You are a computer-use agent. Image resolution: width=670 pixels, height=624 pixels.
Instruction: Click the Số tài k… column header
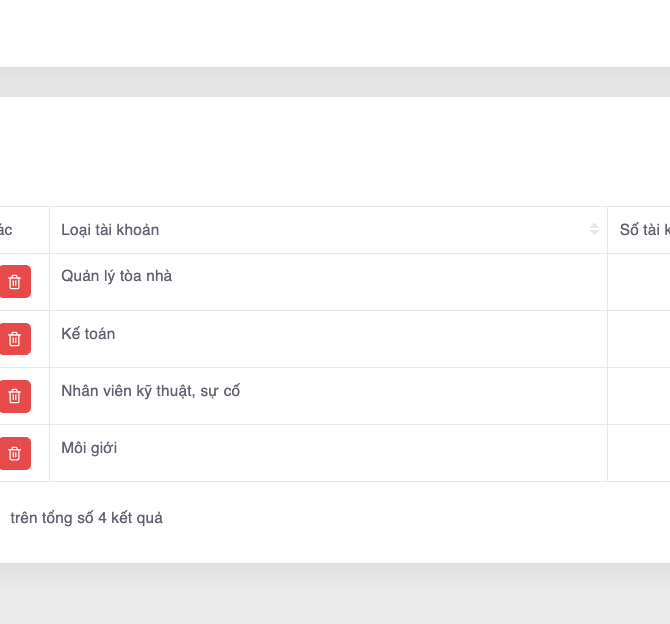tap(644, 230)
